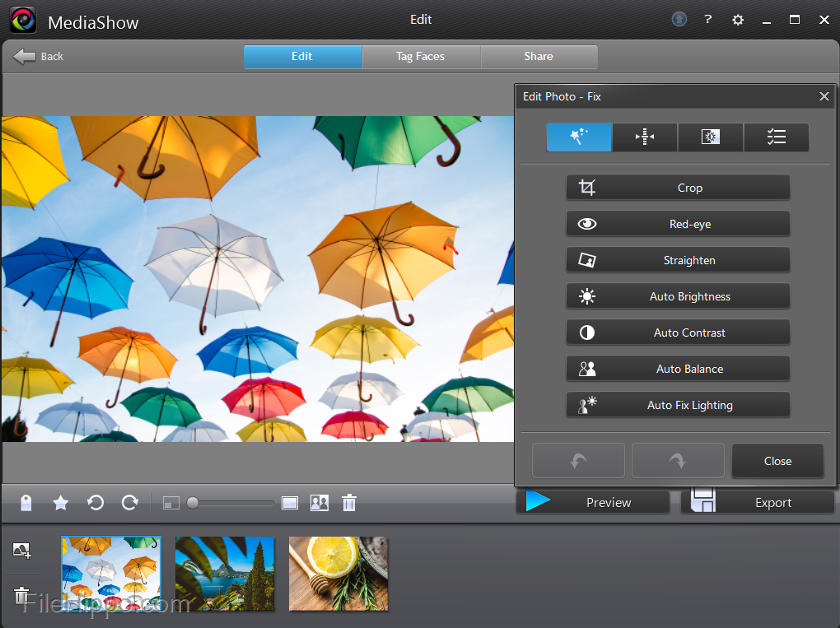Click the help question mark icon
The image size is (840, 628).
tap(708, 20)
